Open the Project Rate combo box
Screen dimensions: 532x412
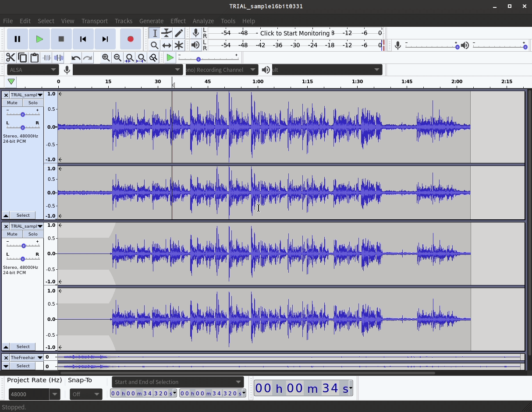[34, 394]
